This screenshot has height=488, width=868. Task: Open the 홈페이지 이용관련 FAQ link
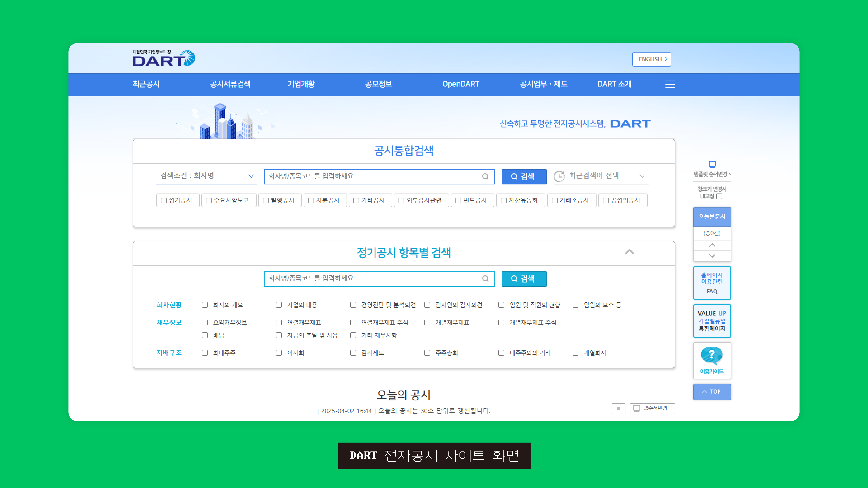click(x=712, y=283)
